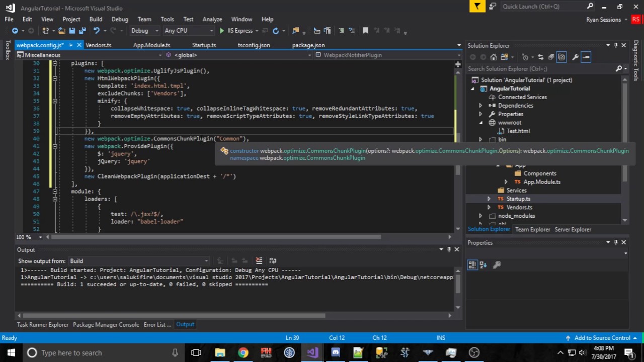644x362 pixels.
Task: Click the Clear All icon in Output panel
Action: pos(259,260)
